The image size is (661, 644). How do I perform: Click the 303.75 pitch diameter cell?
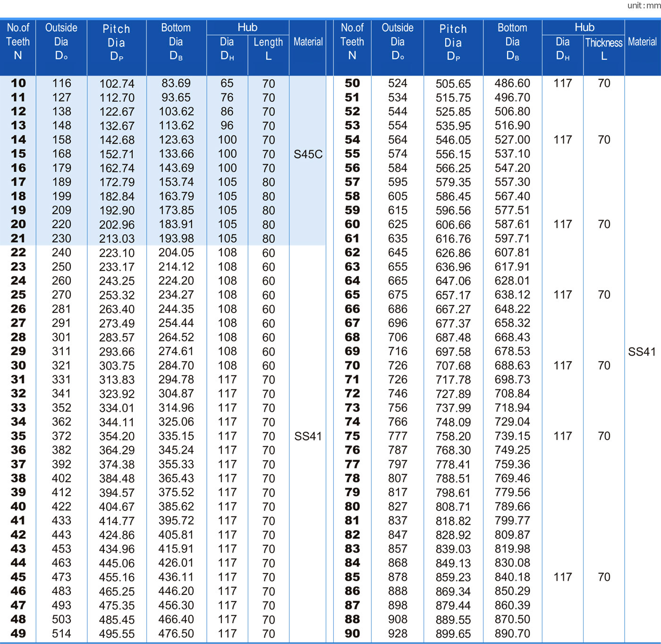[x=117, y=365]
